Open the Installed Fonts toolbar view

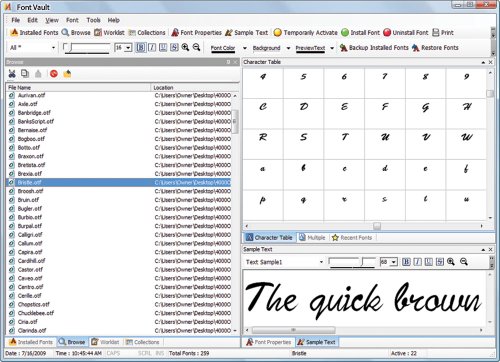[34, 32]
